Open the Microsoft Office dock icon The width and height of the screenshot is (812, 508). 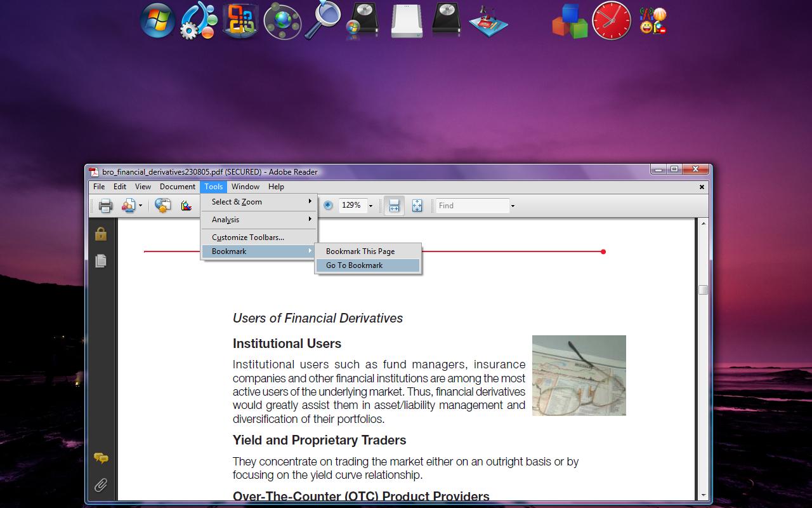point(240,20)
